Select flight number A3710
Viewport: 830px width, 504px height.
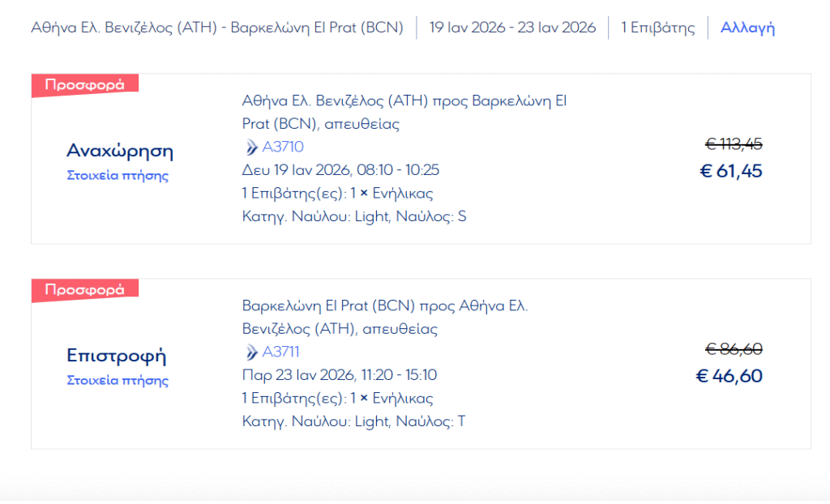click(x=283, y=147)
